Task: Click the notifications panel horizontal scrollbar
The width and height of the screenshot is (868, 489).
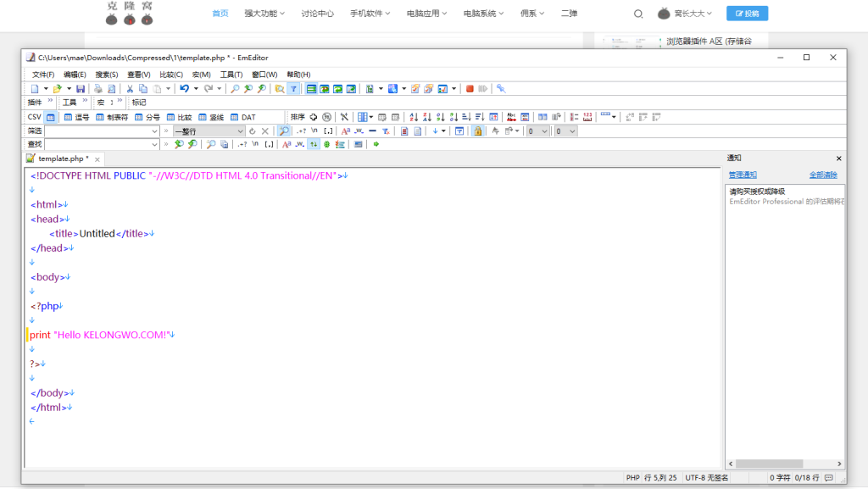Action: pyautogui.click(x=785, y=464)
